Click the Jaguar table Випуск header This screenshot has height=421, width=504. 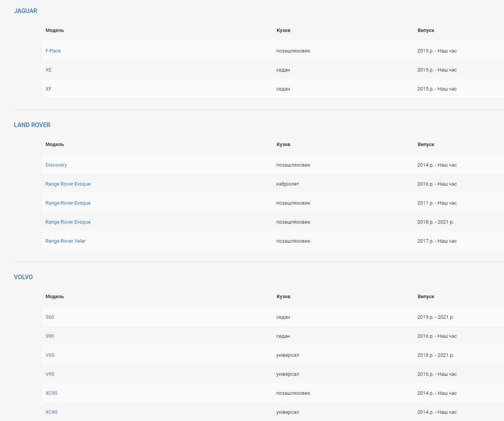coord(426,30)
